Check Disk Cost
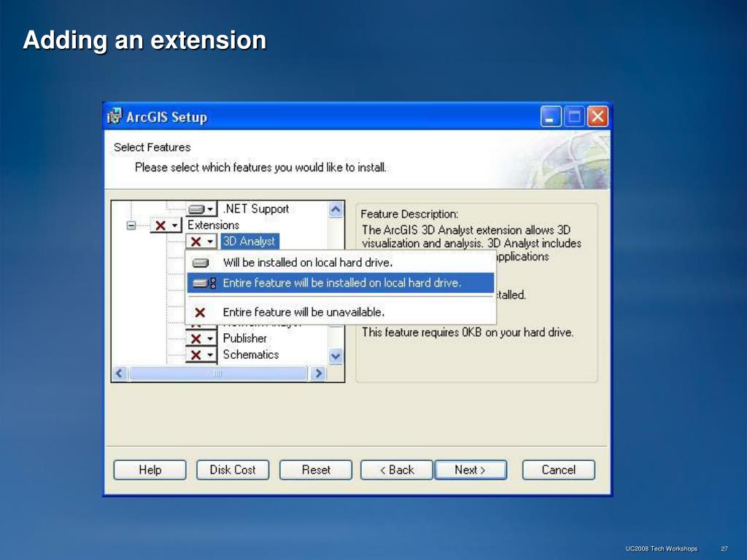Screen dimensions: 747x560 coord(233,470)
